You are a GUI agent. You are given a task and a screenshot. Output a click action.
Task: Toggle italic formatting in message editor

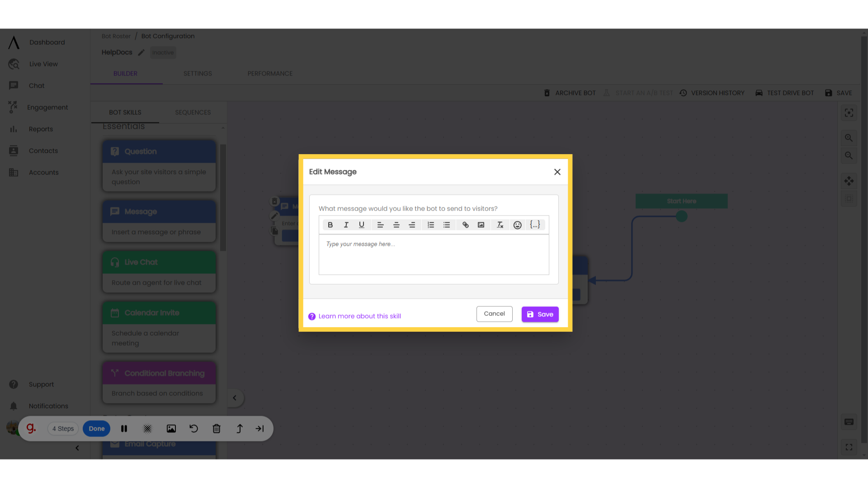point(346,225)
